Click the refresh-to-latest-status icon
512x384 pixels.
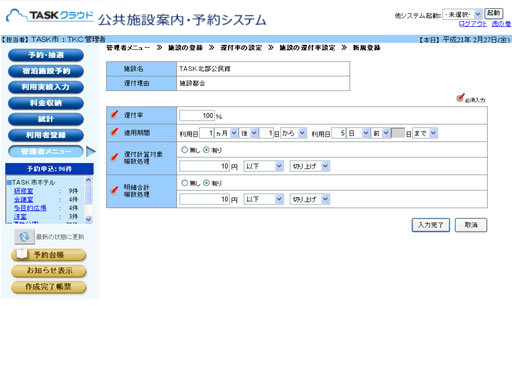[24, 237]
